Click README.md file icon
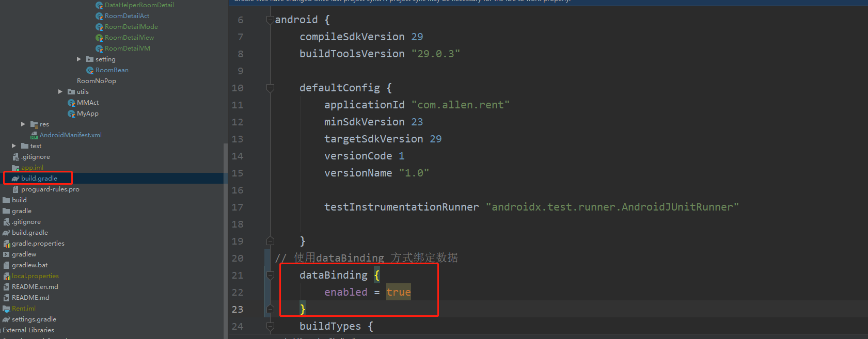 6,298
